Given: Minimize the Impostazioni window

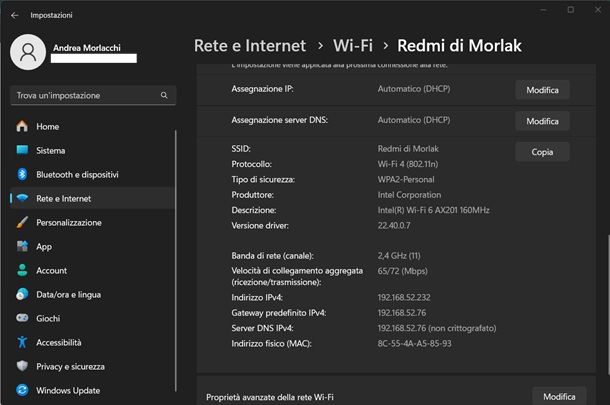Looking at the screenshot, I should (x=543, y=10).
